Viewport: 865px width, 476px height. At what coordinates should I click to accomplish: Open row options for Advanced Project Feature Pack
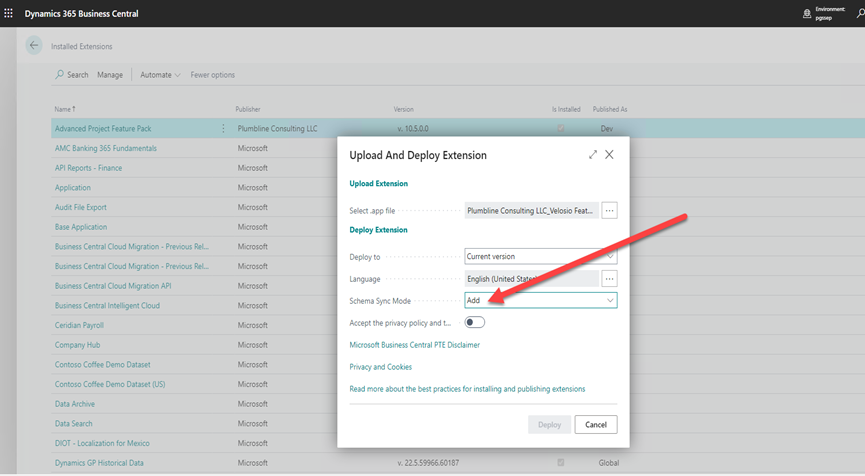tap(223, 129)
